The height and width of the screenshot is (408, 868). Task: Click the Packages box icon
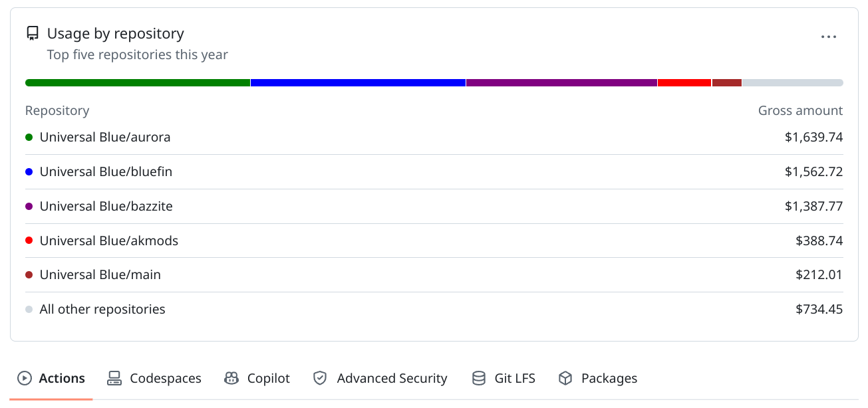pos(565,378)
